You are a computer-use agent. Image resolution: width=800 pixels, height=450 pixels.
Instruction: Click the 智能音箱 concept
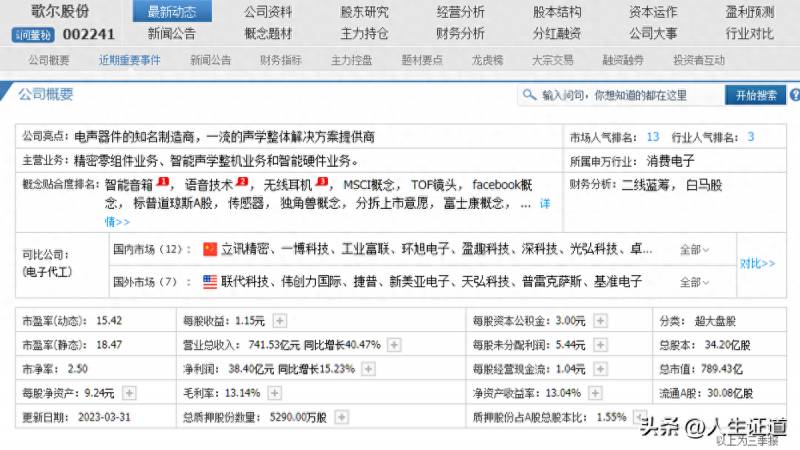pos(129,185)
